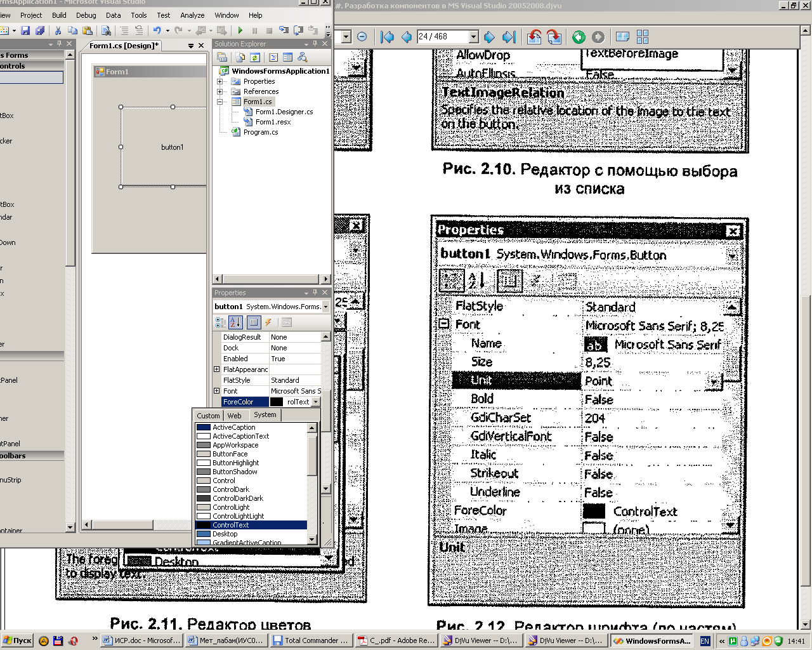Click the green Back navigation icon in DjVu Viewer
812x650 pixels.
(x=579, y=37)
